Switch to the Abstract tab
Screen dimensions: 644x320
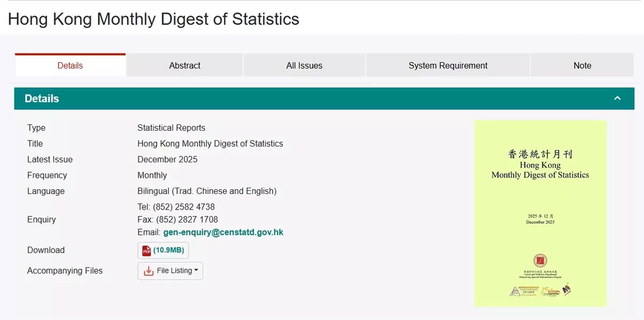point(185,65)
